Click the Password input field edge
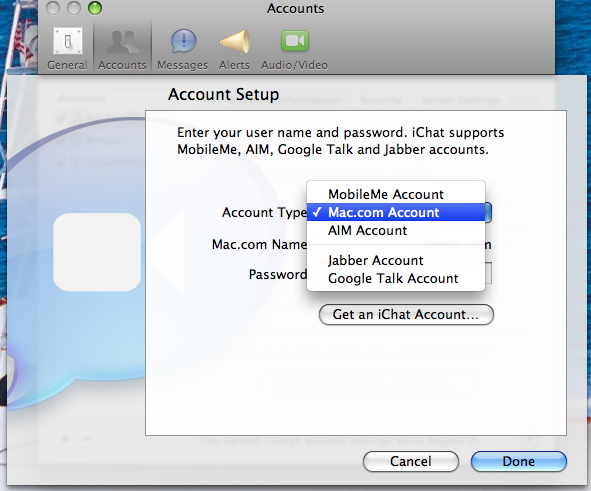The image size is (591, 491). [x=488, y=273]
